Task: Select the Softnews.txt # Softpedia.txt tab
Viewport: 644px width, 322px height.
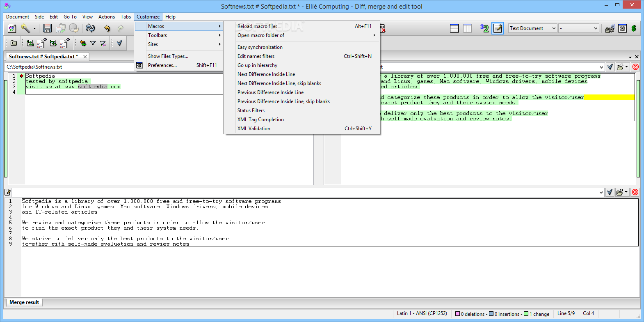Action: coord(43,57)
